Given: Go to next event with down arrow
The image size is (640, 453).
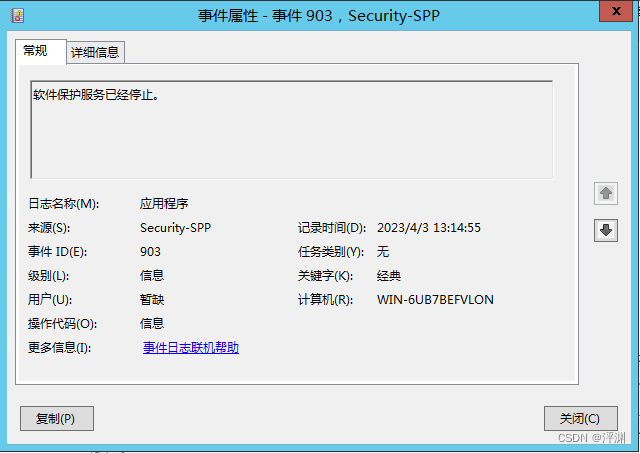Looking at the screenshot, I should point(605,230).
